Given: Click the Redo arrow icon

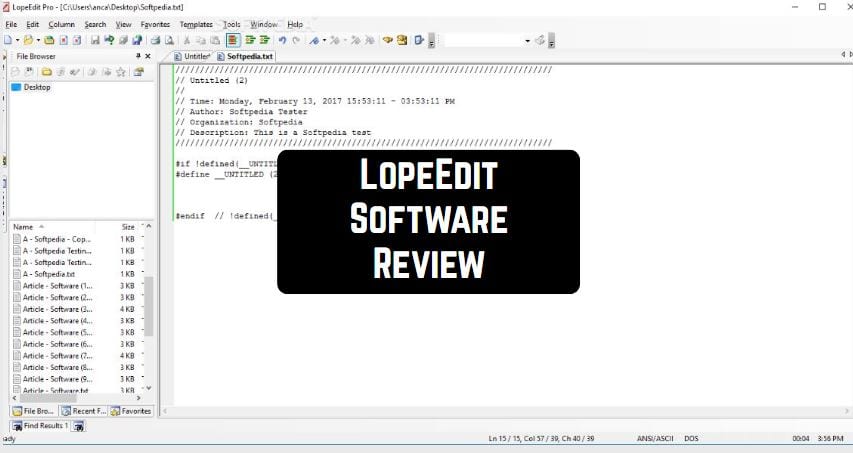Looking at the screenshot, I should 296,40.
